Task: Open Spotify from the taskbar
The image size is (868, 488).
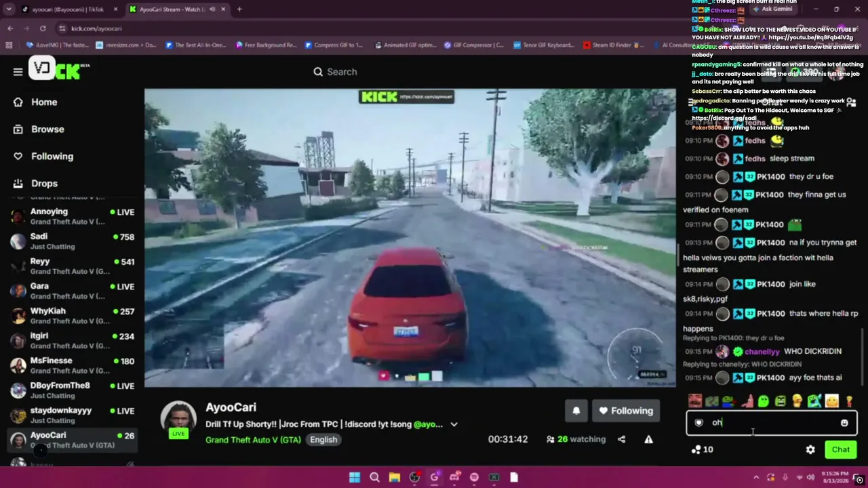Action: coord(474,477)
